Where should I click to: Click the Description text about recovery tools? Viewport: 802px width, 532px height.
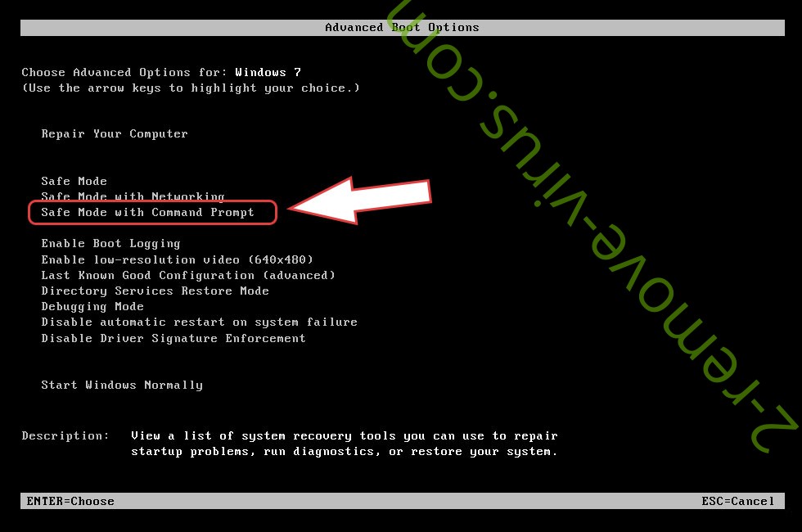345,444
